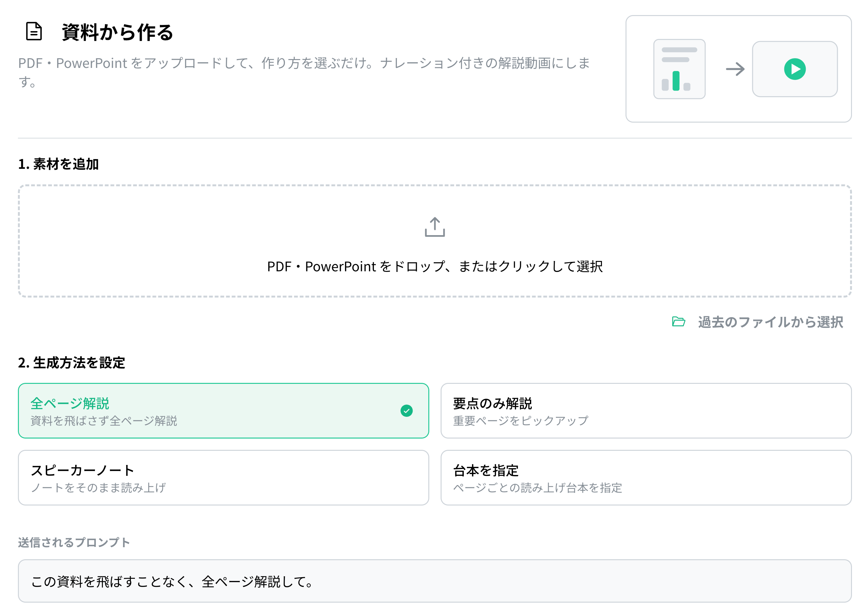Click the 資料から作る page heading

(x=117, y=32)
